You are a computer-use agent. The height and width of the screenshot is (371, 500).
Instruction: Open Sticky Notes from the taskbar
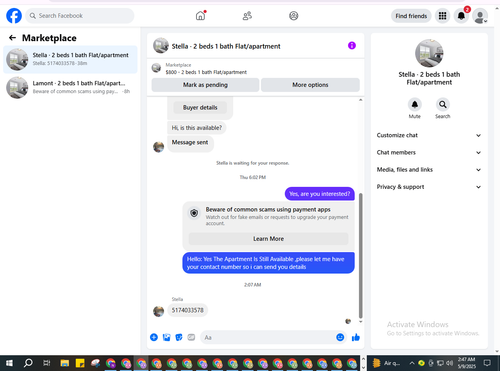[x=80, y=363]
